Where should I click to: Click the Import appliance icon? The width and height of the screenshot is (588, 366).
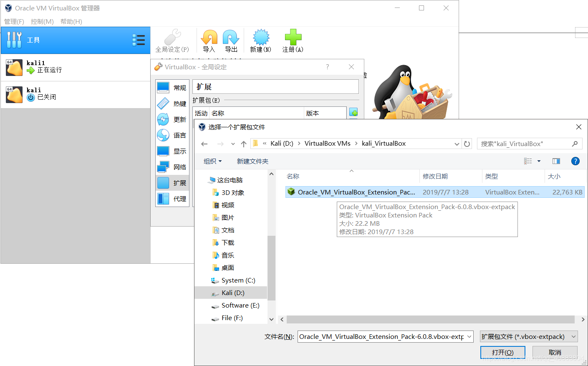click(x=209, y=37)
